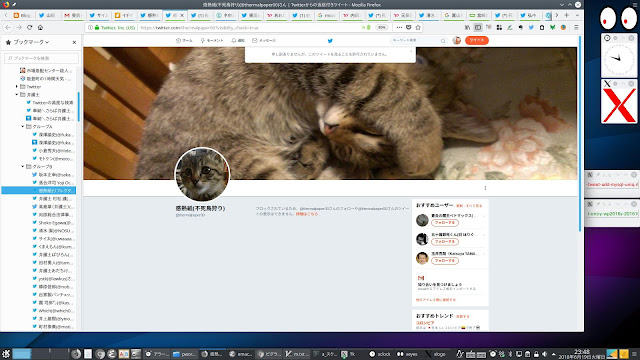Expand the Twitter bookmarks folder
The image size is (640, 360).
[17, 87]
